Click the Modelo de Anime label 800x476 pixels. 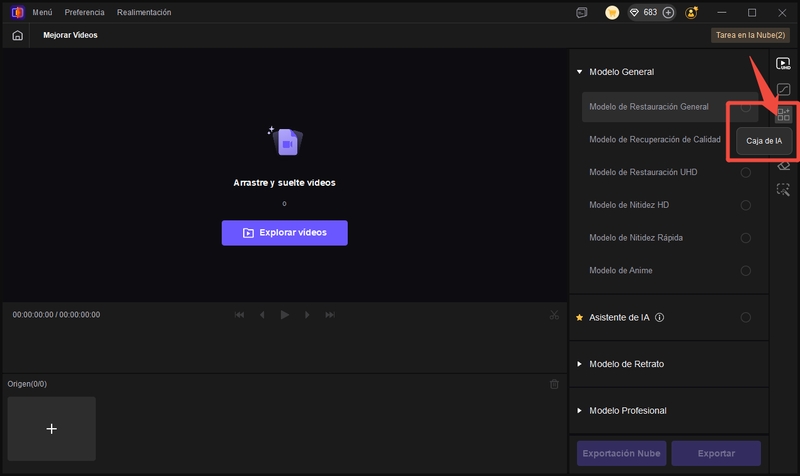[620, 270]
